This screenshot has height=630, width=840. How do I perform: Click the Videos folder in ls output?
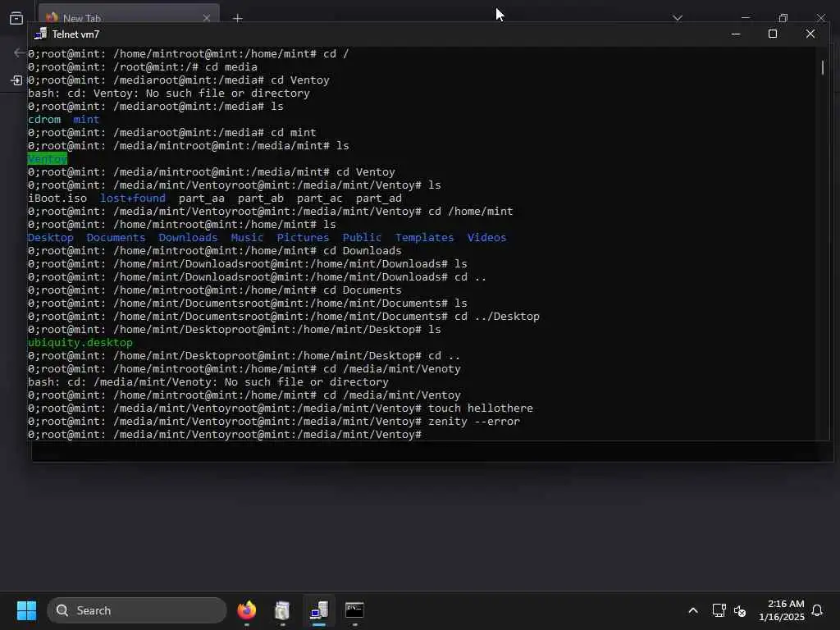pos(486,237)
